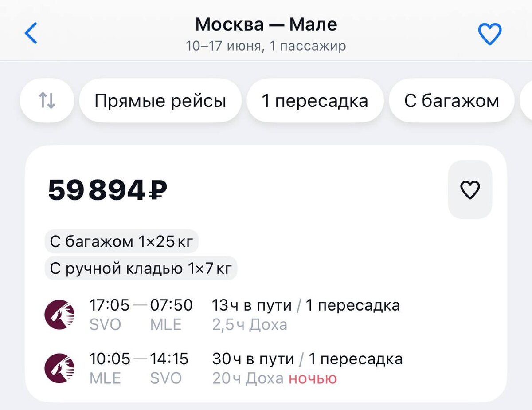The height and width of the screenshot is (410, 532).
Task: Select the С багажом 1×25 кг tag
Action: (x=122, y=241)
